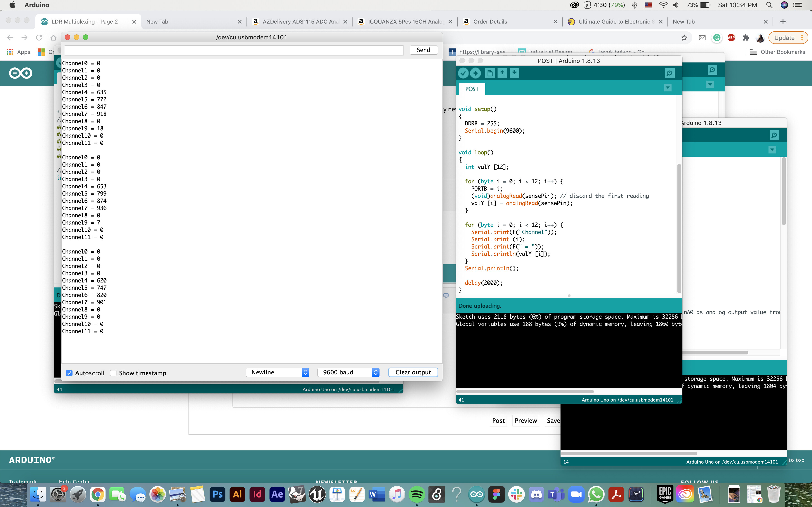Click the New sketch document icon
This screenshot has width=812, height=507.
tap(490, 73)
